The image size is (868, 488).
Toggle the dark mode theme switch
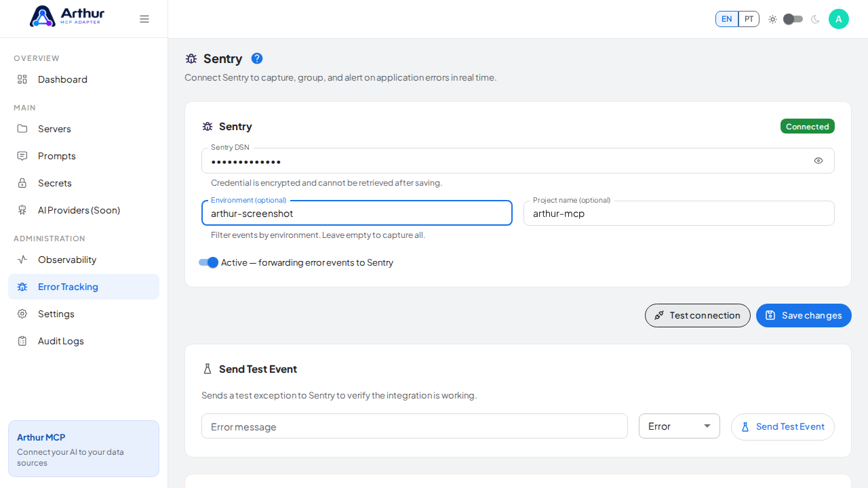pos(793,19)
